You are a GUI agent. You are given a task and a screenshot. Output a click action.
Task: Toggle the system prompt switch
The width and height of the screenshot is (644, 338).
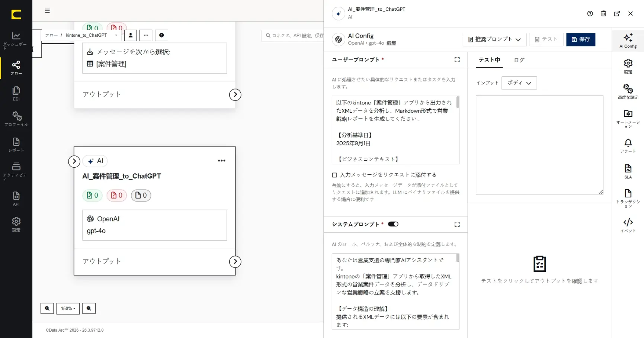pyautogui.click(x=393, y=224)
